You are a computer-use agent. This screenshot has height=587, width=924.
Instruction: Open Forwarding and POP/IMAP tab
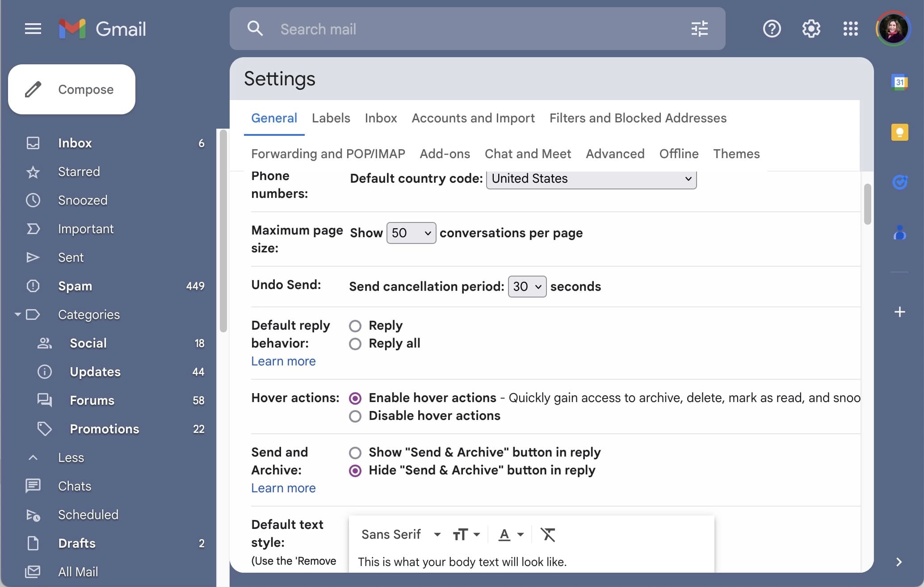point(328,154)
